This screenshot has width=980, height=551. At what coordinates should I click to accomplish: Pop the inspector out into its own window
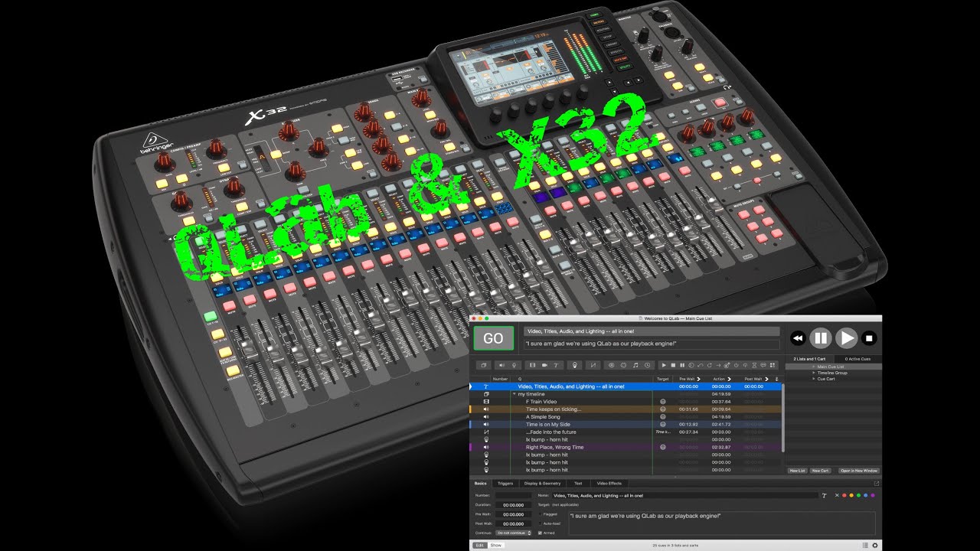point(876,484)
